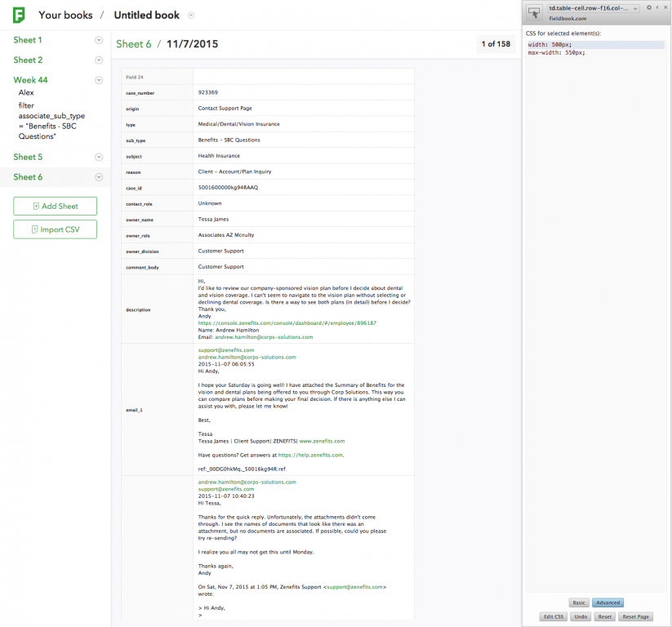Close the CSS editor panel
Viewport: 672px width, 627px height.
coord(665,7)
